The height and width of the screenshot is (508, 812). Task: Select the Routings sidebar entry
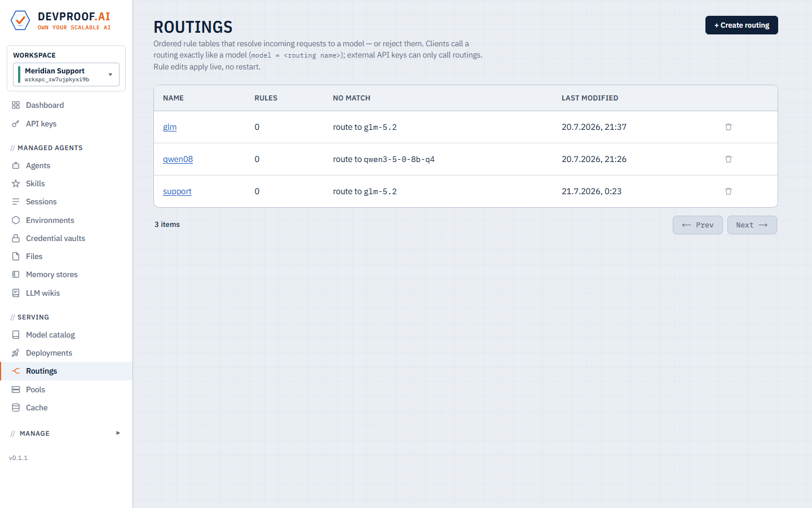pos(66,371)
